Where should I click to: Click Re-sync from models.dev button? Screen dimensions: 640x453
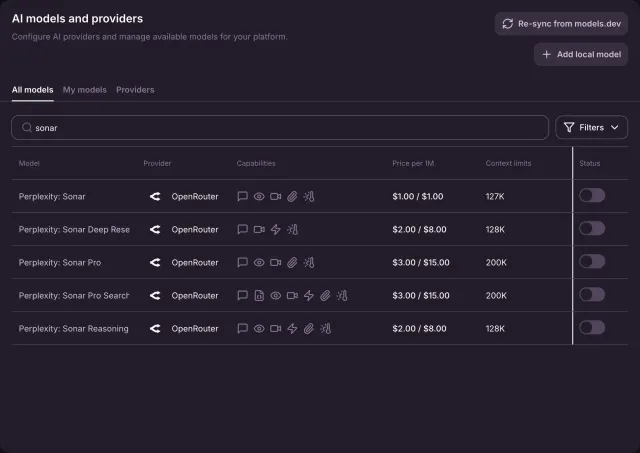tap(561, 24)
